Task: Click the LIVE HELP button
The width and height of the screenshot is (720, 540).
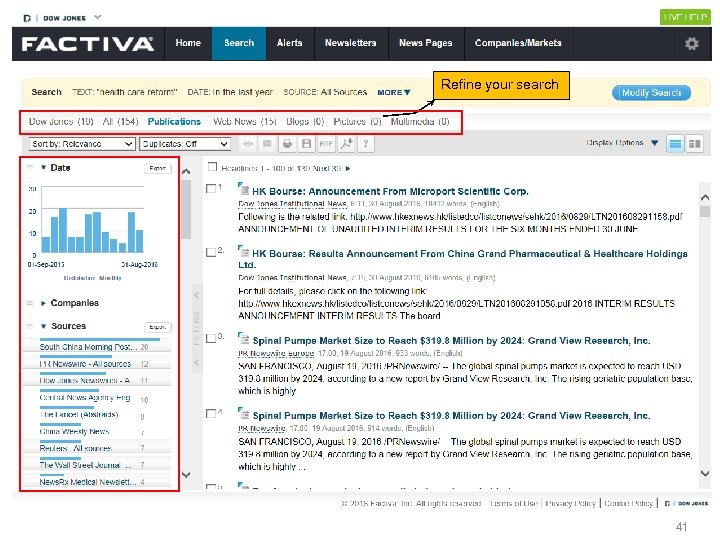Action: [685, 17]
